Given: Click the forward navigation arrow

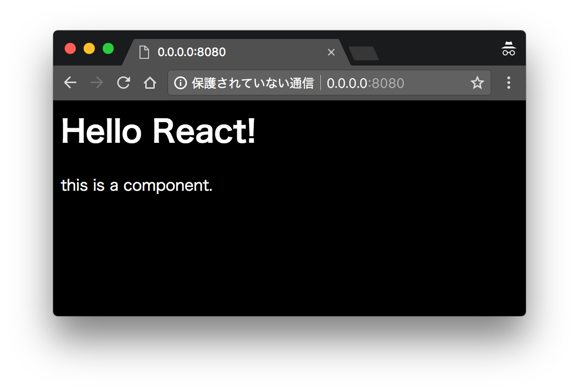Looking at the screenshot, I should click(96, 83).
